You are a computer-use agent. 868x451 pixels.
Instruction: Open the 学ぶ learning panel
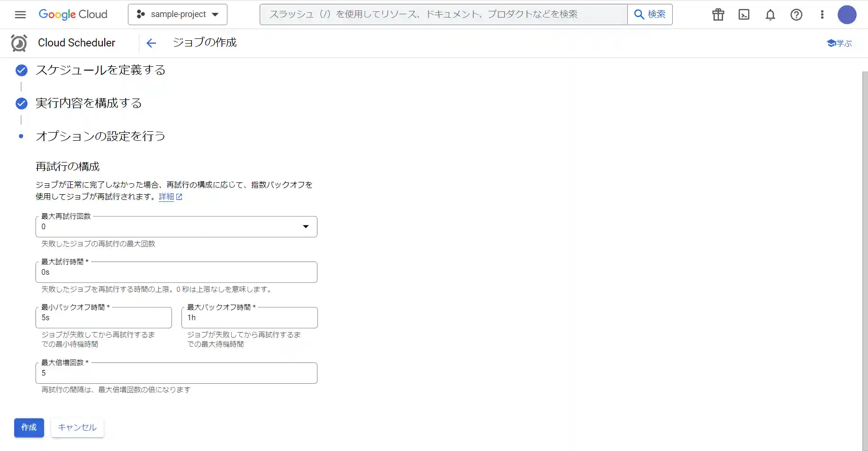click(x=839, y=43)
